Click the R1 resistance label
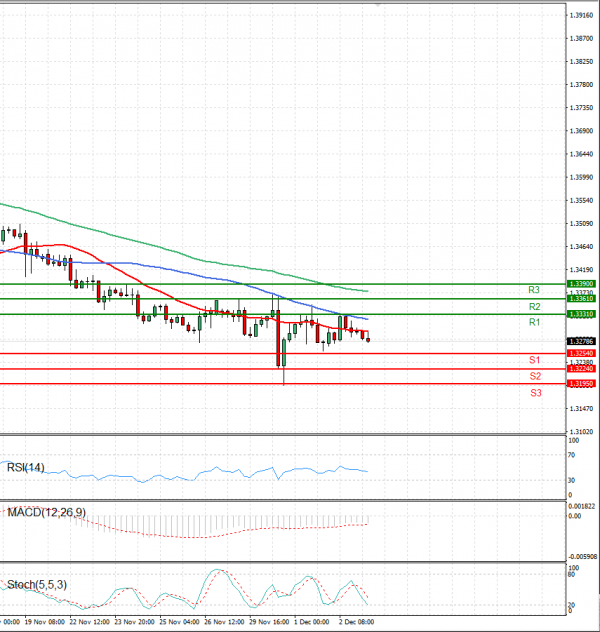600x632 pixels. point(534,322)
